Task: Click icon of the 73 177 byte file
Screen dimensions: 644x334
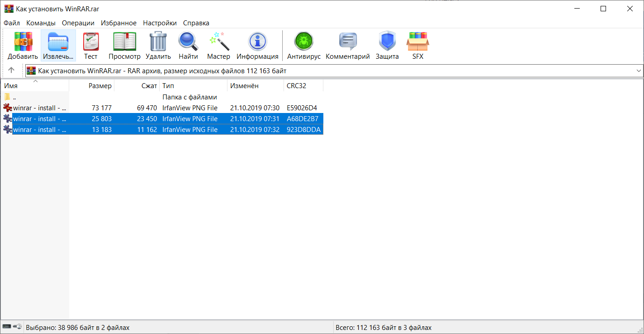Action: coord(7,108)
